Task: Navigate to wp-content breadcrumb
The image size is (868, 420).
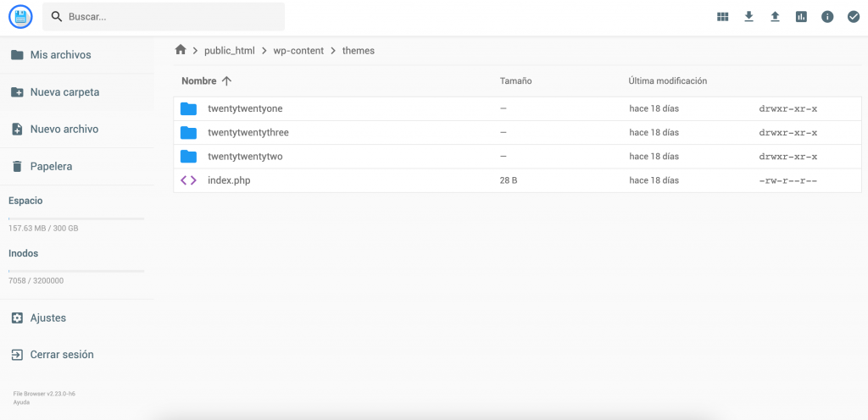Action: click(x=298, y=51)
